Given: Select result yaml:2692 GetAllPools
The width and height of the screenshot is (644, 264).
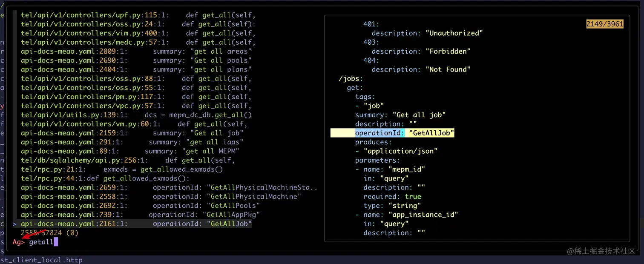Looking at the screenshot, I should pos(141,206).
